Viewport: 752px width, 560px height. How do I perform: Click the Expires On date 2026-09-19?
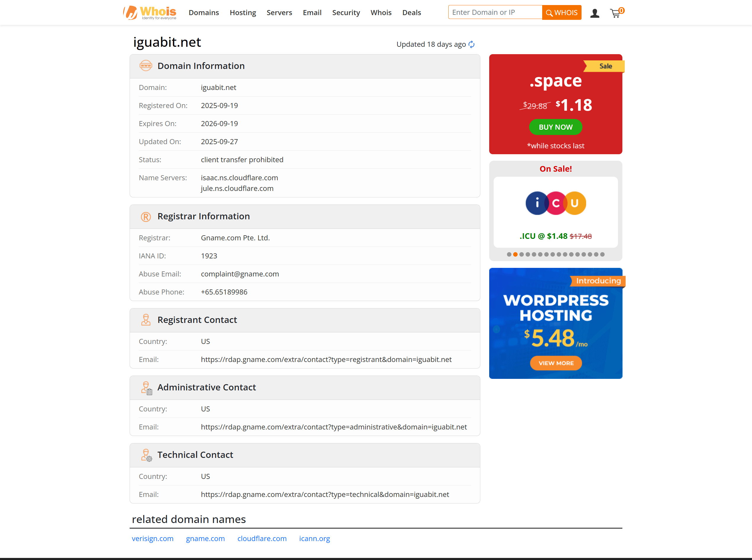[x=219, y=124]
